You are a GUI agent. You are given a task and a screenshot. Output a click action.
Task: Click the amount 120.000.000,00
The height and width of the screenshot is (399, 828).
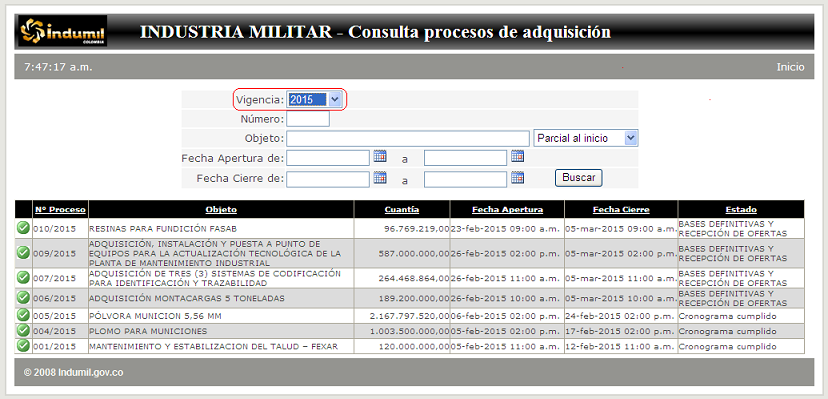pyautogui.click(x=414, y=346)
